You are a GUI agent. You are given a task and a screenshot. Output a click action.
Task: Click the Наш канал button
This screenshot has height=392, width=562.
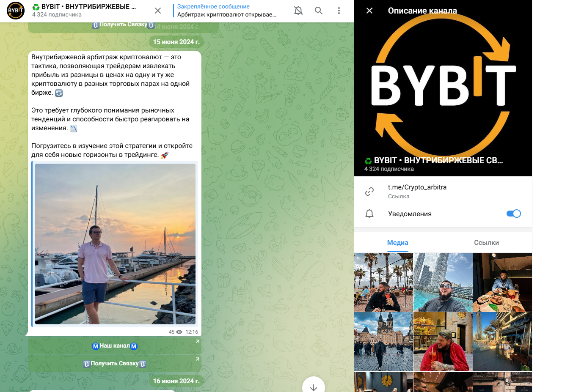click(115, 346)
